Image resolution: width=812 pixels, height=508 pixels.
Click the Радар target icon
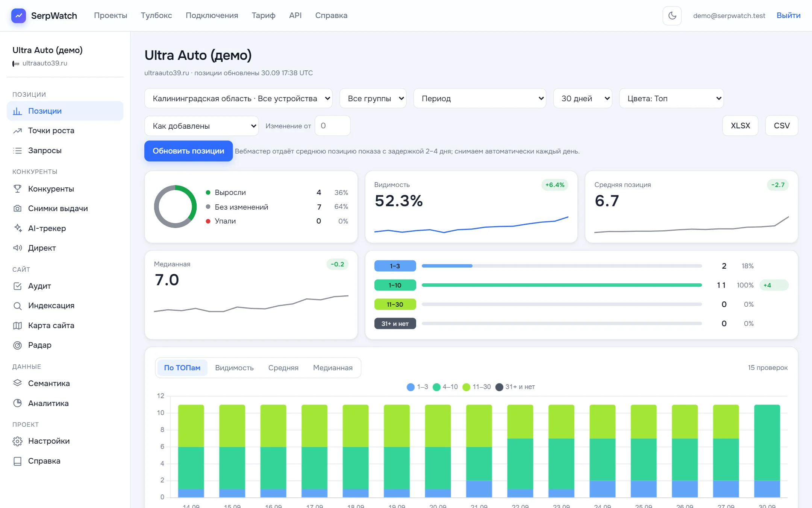click(x=17, y=345)
